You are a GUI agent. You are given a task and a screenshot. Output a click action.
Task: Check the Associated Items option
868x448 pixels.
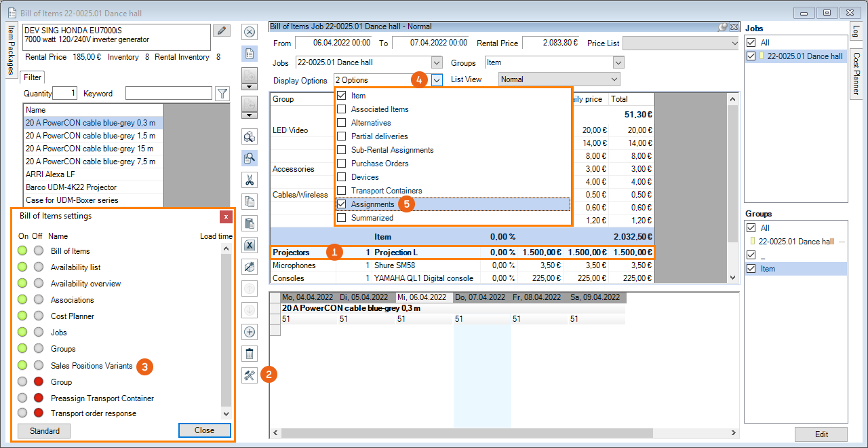342,109
